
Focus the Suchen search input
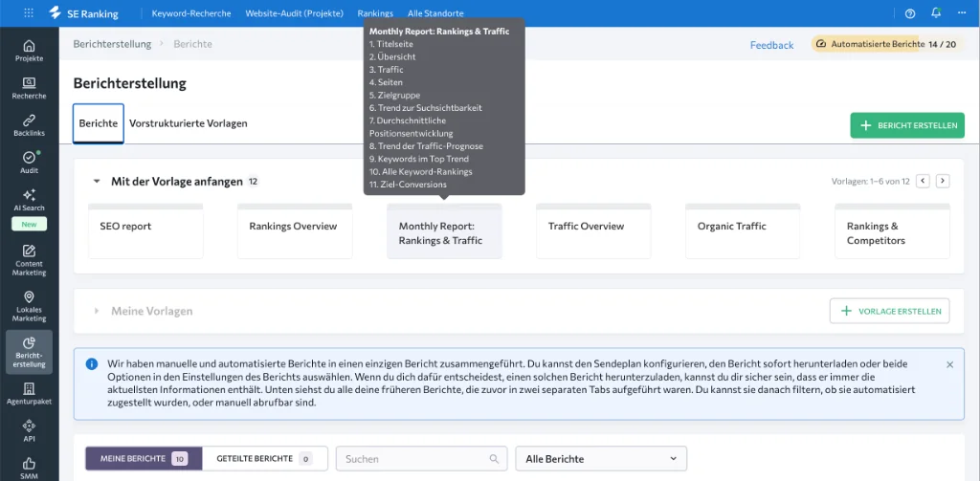coord(420,458)
